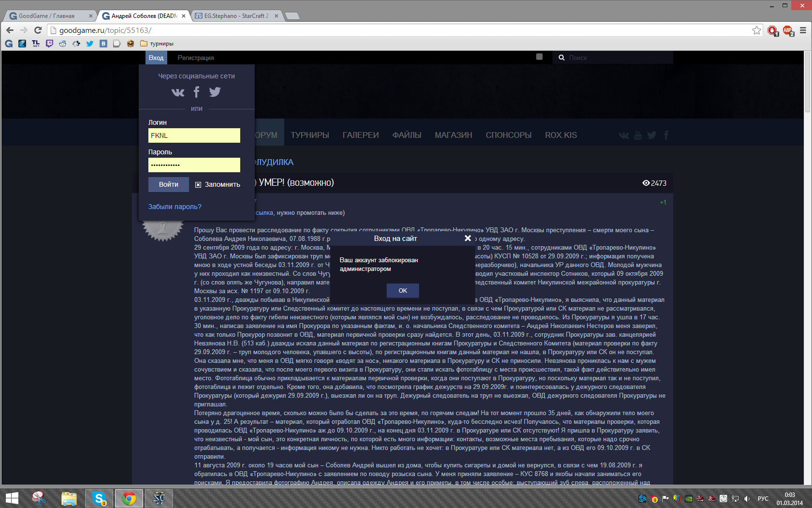Log in with Twitter social icon
This screenshot has height=508, width=812.
tap(215, 92)
